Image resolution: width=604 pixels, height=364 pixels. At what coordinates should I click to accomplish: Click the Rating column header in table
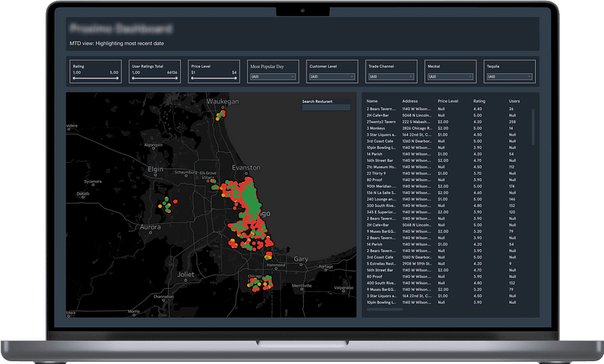point(479,101)
